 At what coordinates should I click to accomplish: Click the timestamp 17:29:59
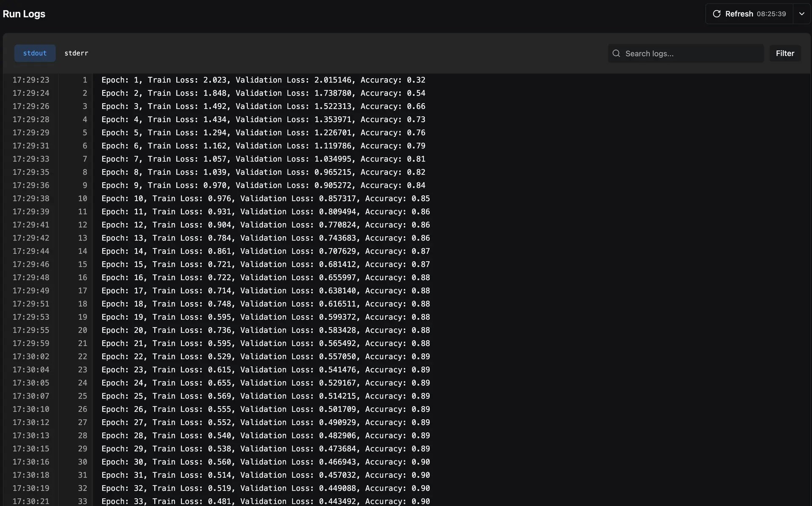[30, 343]
